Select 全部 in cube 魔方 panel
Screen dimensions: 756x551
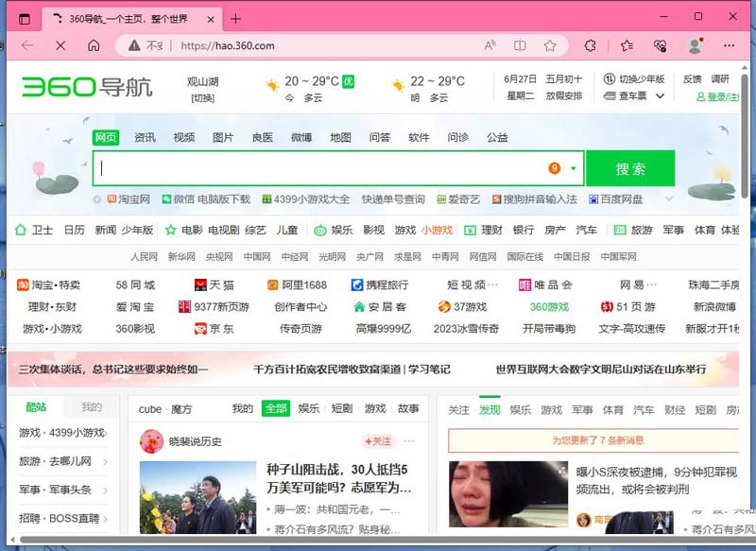point(276,409)
